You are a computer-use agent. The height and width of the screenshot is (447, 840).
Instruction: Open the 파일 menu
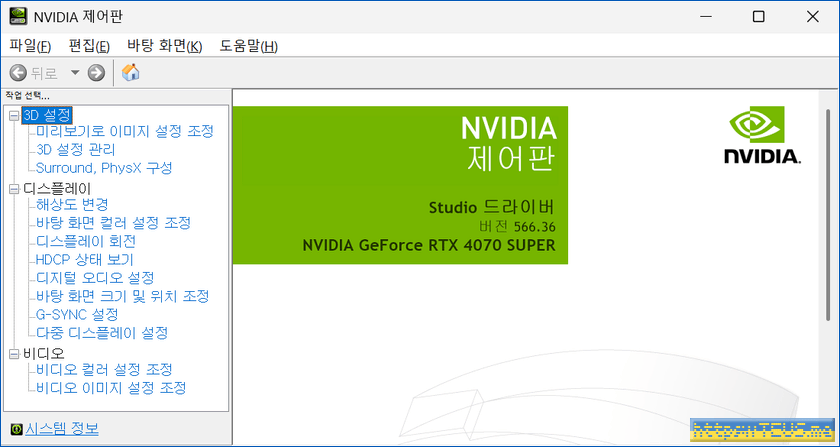pyautogui.click(x=30, y=46)
